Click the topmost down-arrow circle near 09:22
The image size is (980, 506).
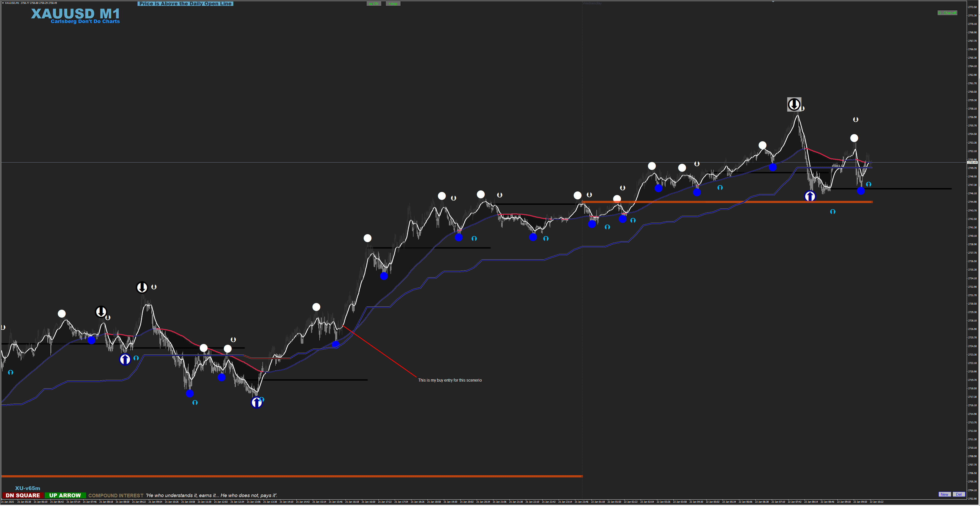(x=142, y=287)
